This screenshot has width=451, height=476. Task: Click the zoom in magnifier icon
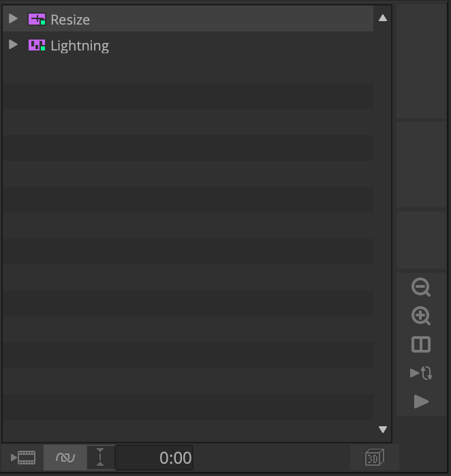(x=421, y=316)
